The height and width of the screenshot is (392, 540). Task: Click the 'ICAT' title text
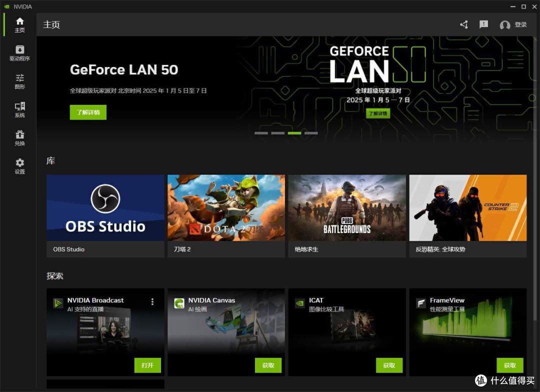click(x=316, y=300)
